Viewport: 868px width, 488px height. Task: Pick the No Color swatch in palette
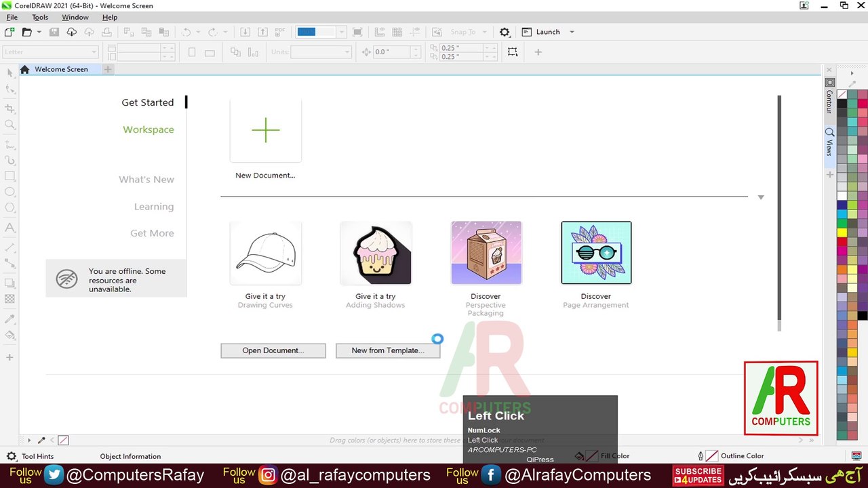click(842, 94)
